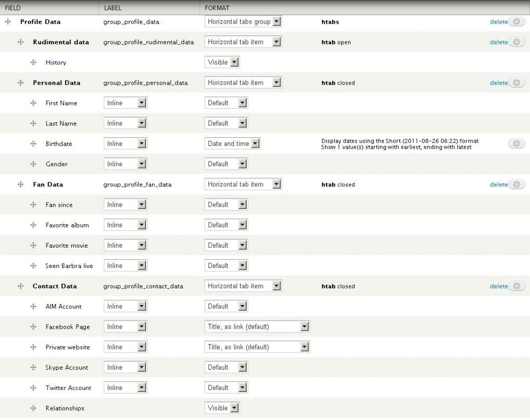Open gear settings for Rudimental data group
This screenshot has width=530, height=420.
coord(516,42)
